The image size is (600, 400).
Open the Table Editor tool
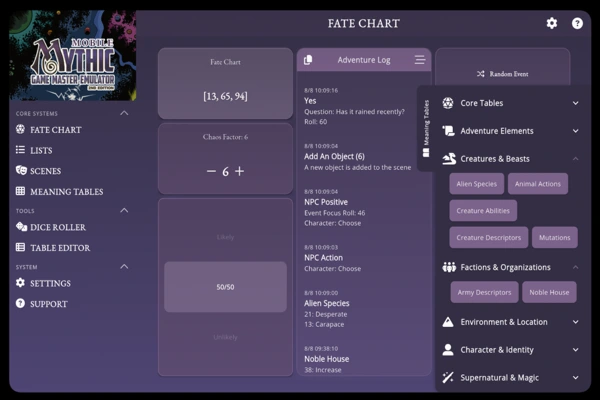[x=60, y=248]
